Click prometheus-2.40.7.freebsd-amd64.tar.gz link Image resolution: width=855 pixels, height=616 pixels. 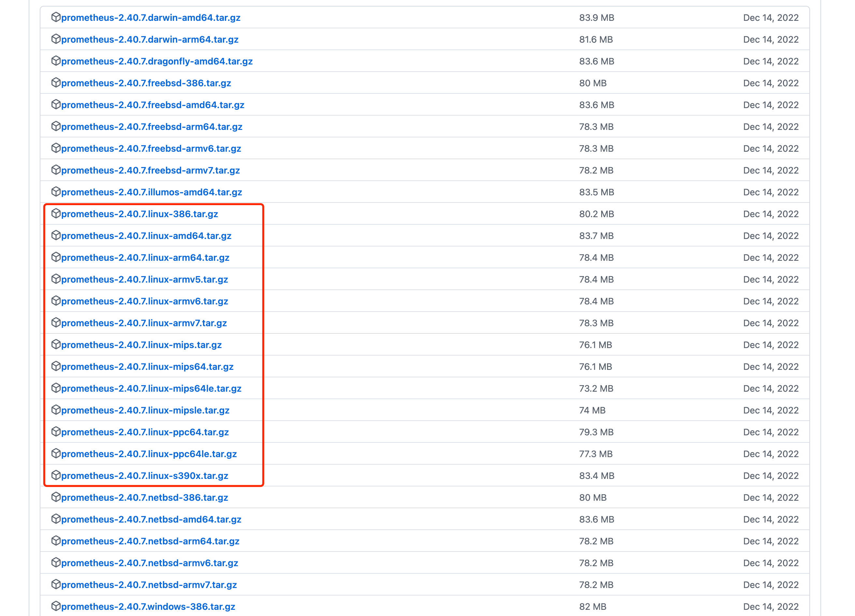click(x=153, y=105)
